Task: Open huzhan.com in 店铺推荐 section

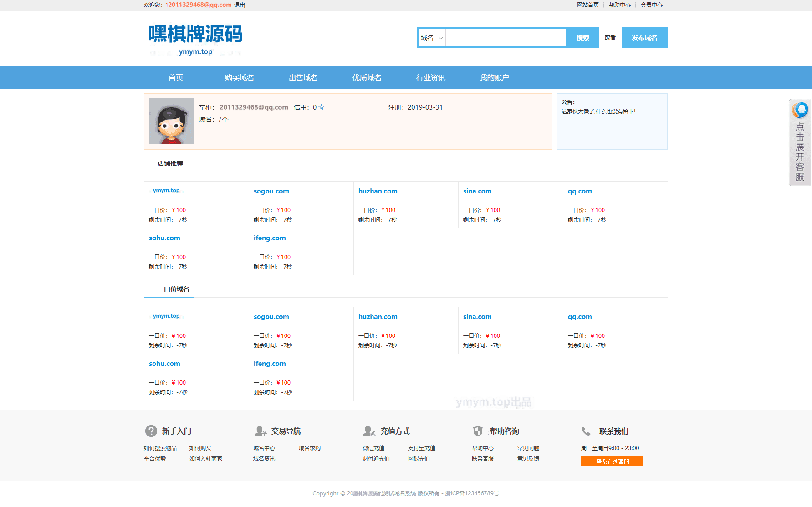Action: coord(378,191)
